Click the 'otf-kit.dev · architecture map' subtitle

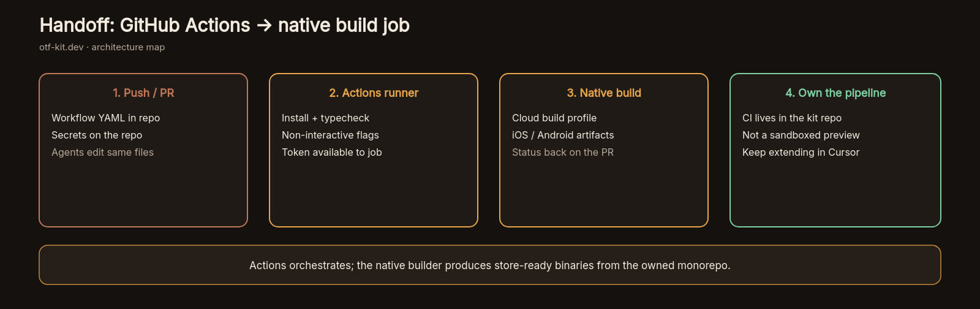point(102,47)
